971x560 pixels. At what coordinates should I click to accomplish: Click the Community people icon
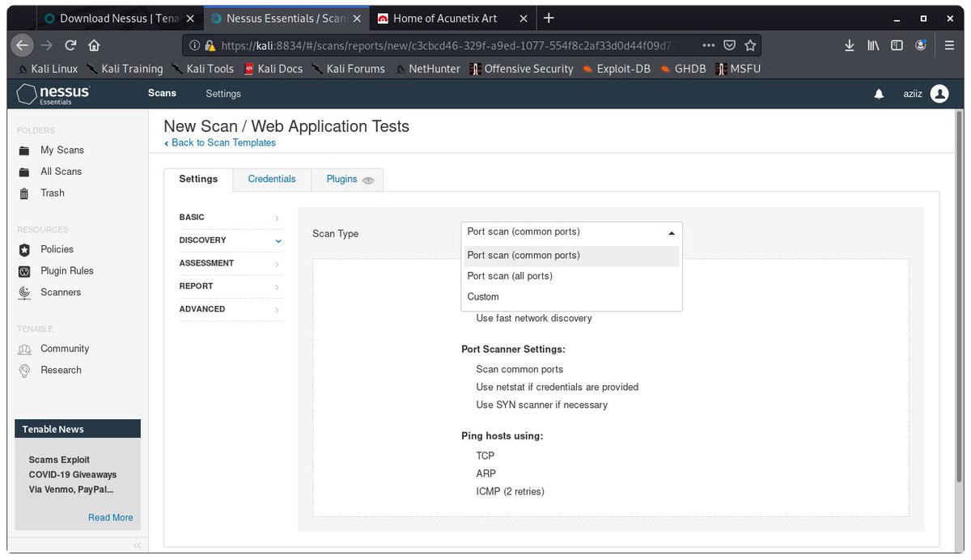(24, 349)
